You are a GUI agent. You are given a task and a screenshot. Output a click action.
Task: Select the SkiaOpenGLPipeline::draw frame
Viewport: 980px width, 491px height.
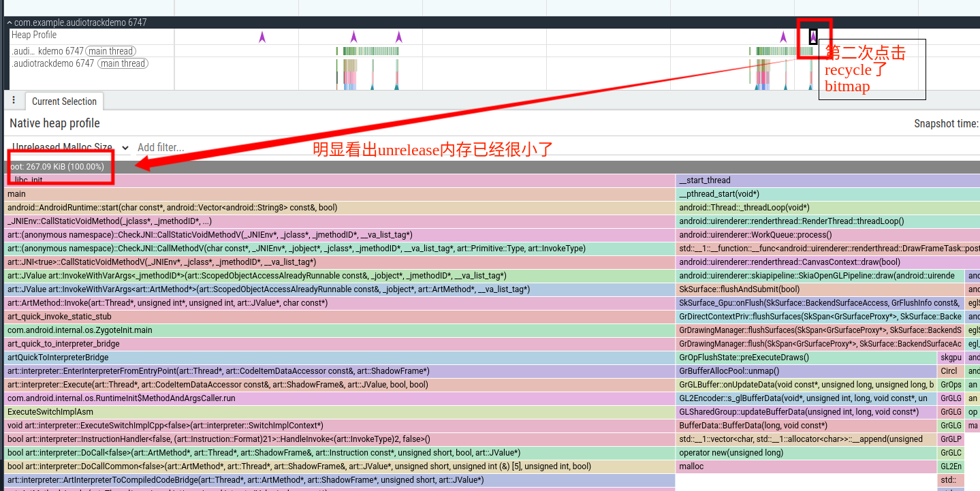821,276
